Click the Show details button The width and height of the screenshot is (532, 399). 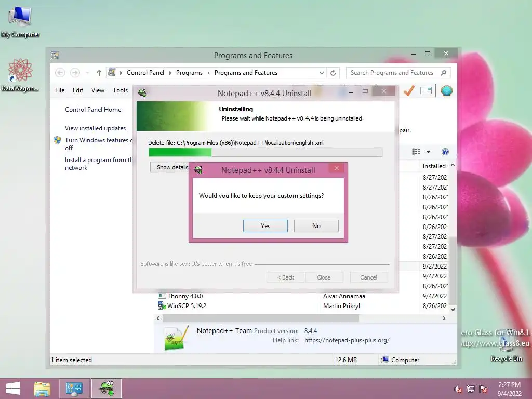(172, 167)
